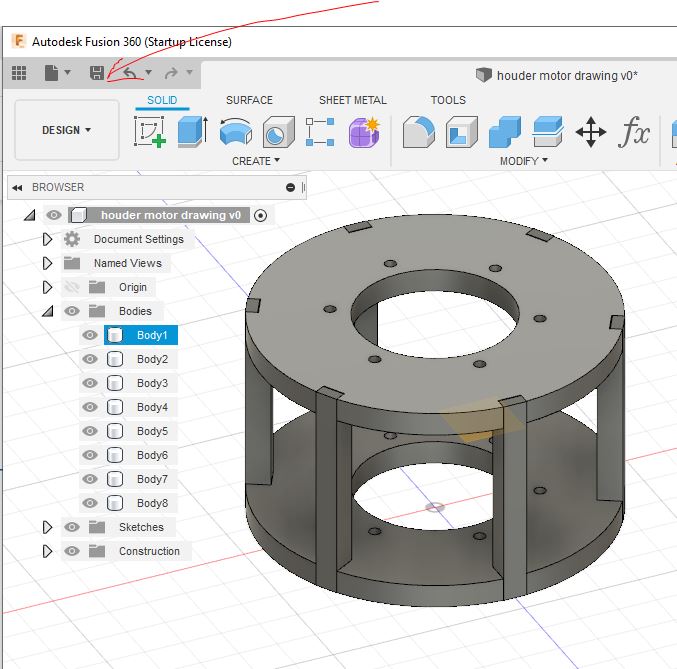Select Body1 in the browser

point(141,335)
